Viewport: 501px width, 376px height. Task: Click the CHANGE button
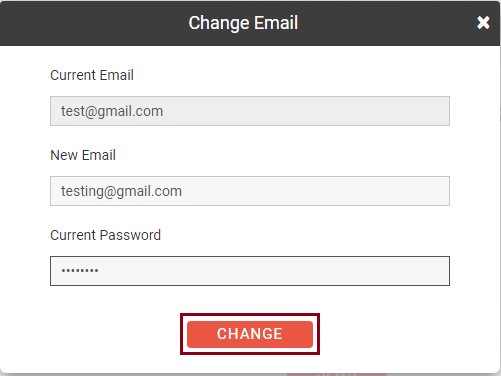(250, 334)
